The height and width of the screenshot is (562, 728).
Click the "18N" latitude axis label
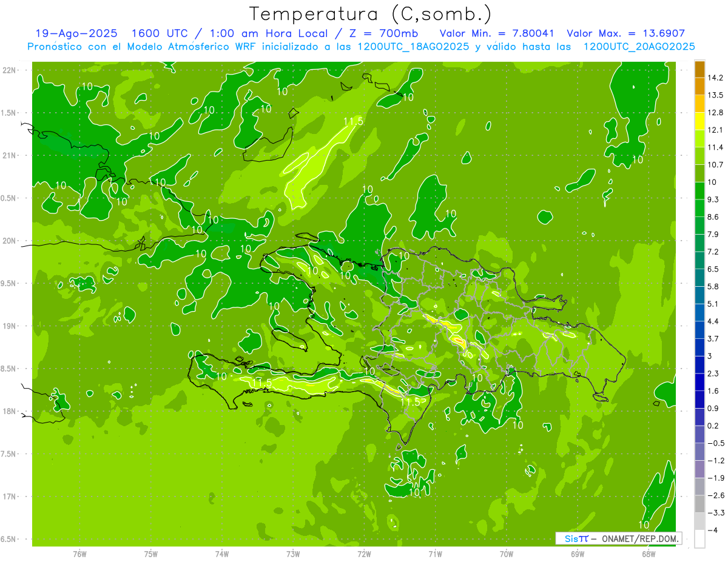click(10, 411)
